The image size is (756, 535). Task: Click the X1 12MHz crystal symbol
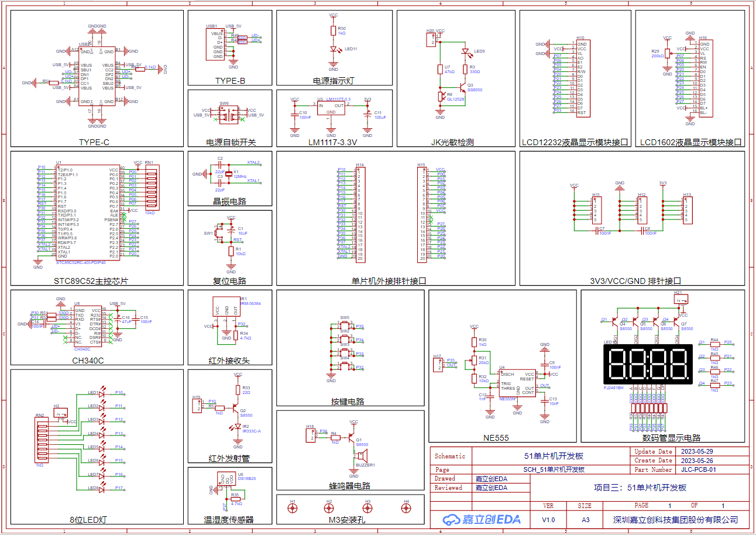(x=228, y=173)
